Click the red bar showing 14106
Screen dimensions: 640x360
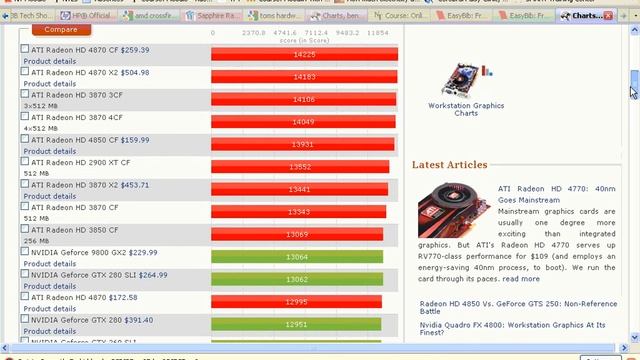click(x=304, y=99)
